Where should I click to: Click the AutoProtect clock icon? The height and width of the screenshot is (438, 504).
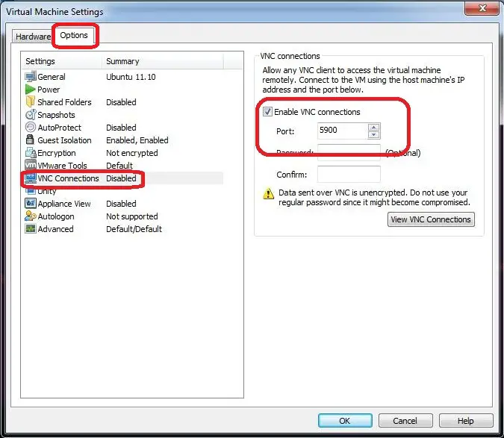click(30, 127)
